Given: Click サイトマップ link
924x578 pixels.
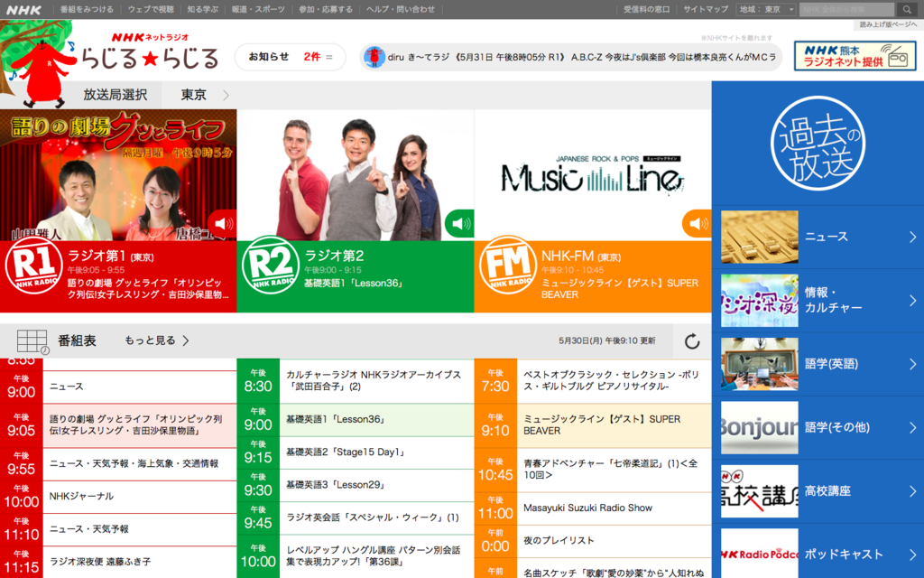Looking at the screenshot, I should (x=706, y=9).
